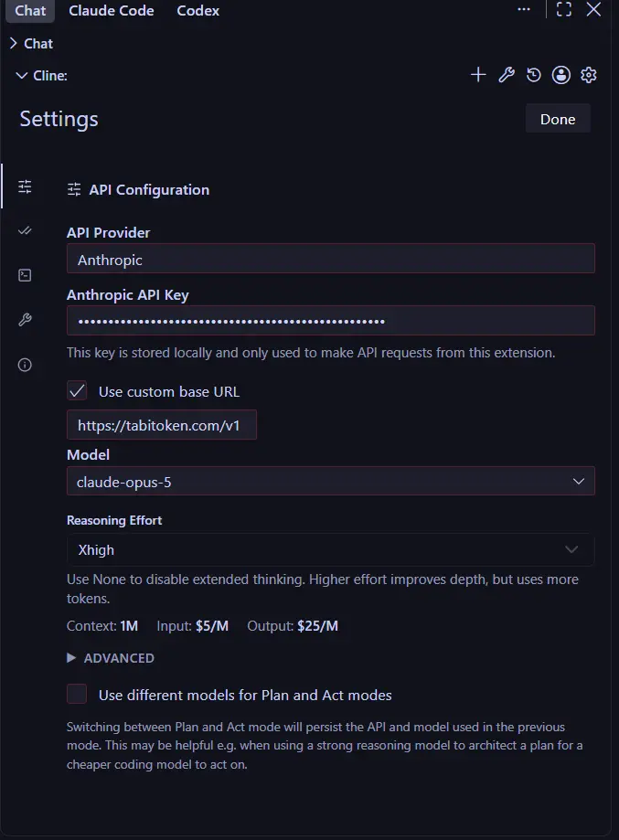This screenshot has height=840, width=619.
Task: Open the claude-opus-5 Model dropdown
Action: click(x=331, y=481)
